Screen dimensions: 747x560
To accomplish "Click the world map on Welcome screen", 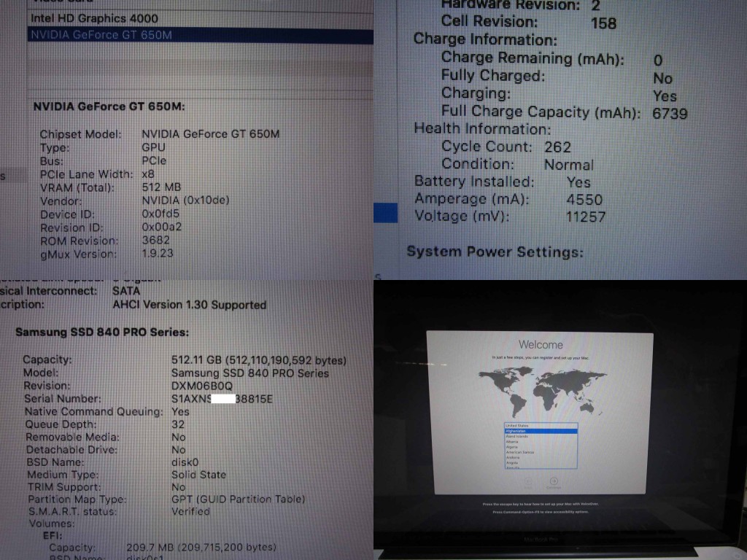I will [x=542, y=392].
